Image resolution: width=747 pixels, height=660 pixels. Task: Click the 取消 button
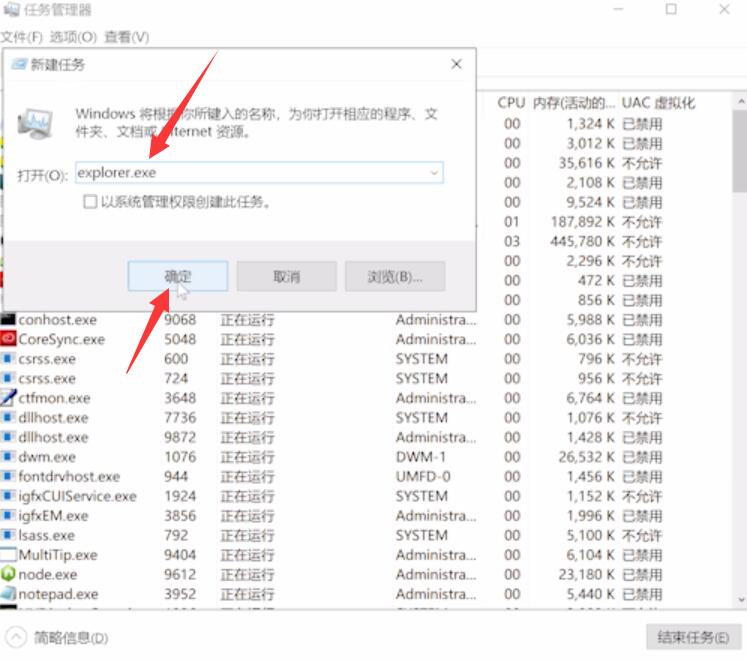tap(287, 276)
